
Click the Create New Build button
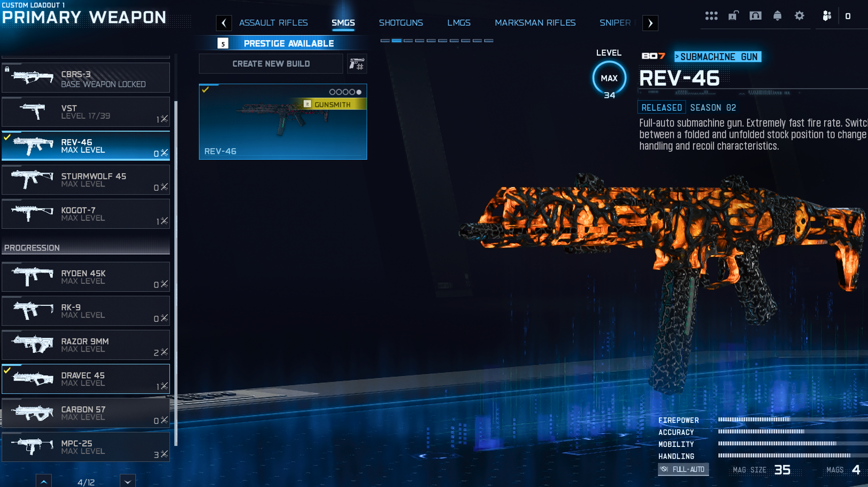(271, 64)
